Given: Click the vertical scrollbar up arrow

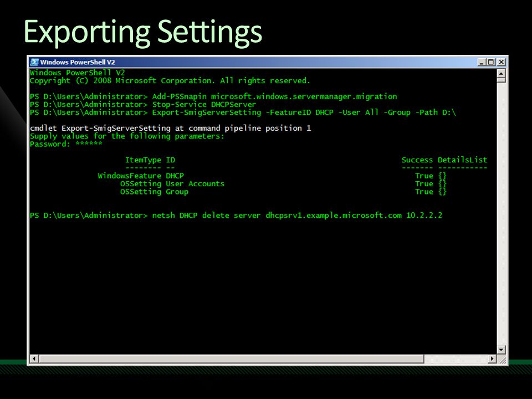Looking at the screenshot, I should [501, 73].
